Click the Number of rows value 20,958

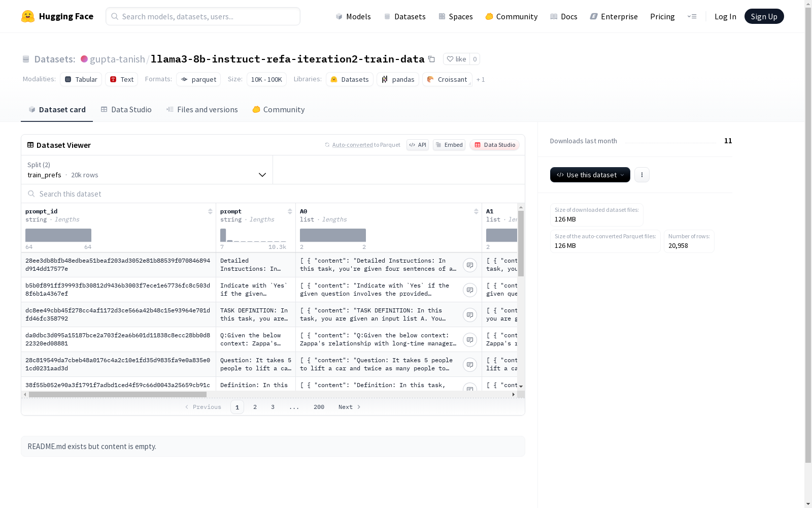click(678, 246)
